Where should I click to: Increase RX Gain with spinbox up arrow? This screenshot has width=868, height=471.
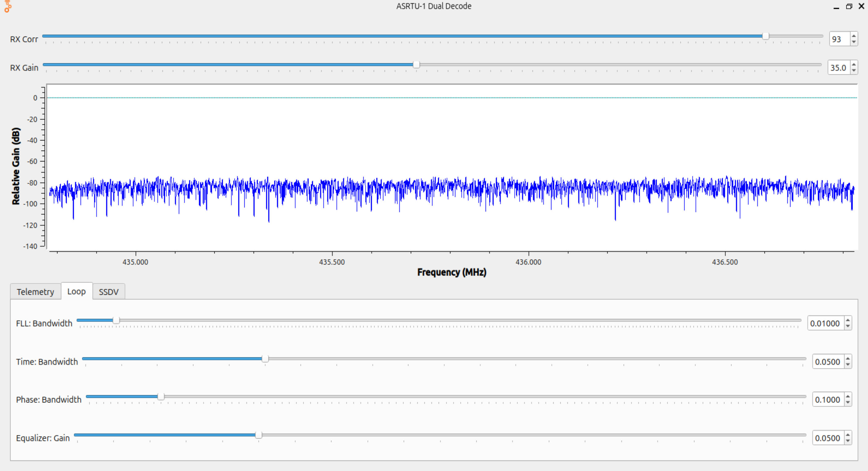click(853, 65)
